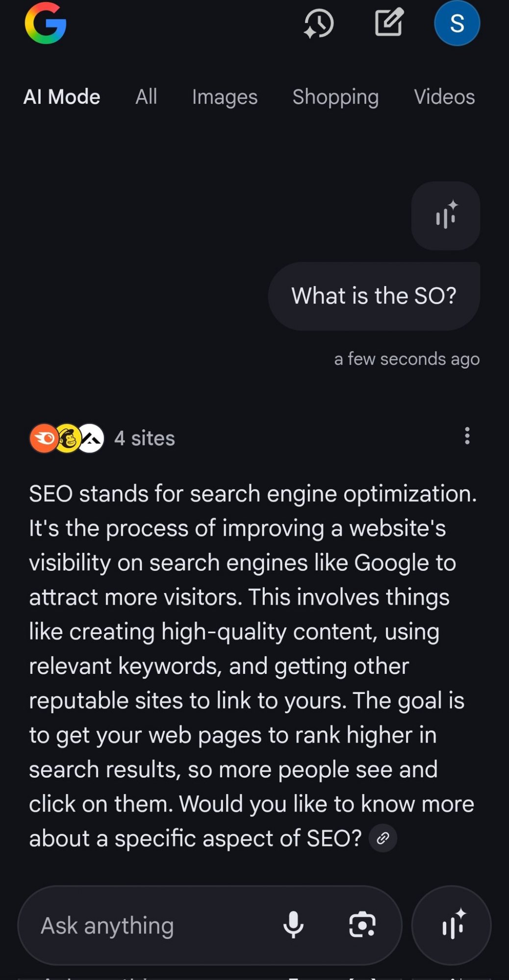Click the link icon after the answer
The height and width of the screenshot is (980, 509).
pos(382,838)
